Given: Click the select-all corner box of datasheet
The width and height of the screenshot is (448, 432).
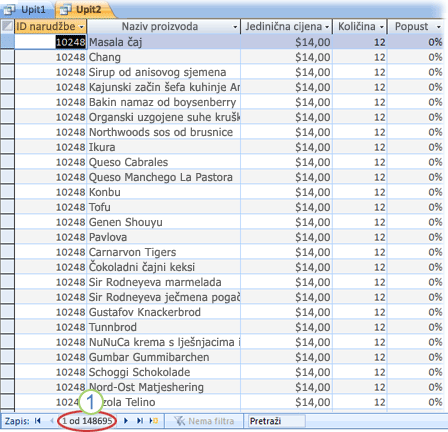Looking at the screenshot, I should (x=7, y=26).
